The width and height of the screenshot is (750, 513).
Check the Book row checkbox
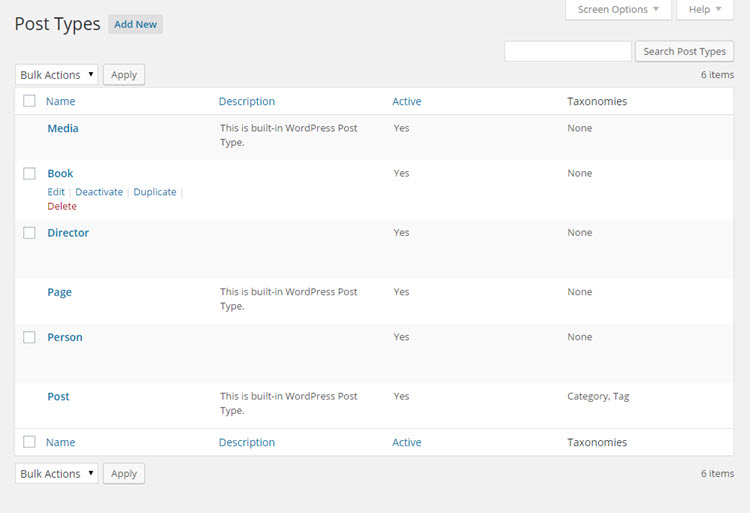(x=29, y=174)
